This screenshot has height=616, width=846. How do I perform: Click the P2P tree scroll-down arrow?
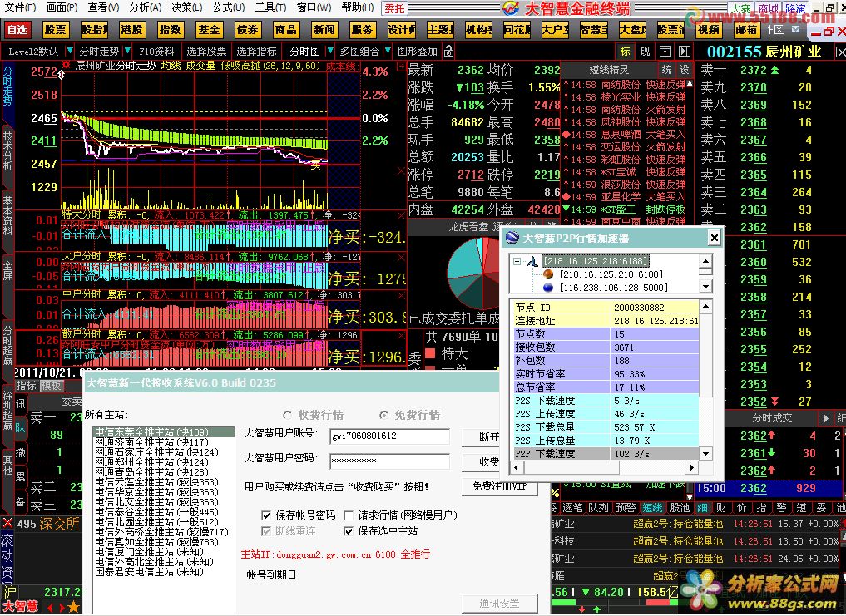[x=705, y=286]
